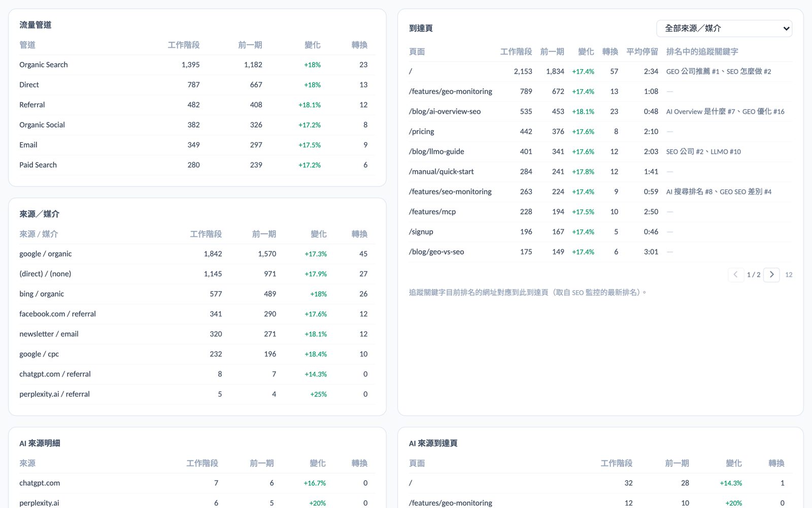The height and width of the screenshot is (508, 812).
Task: Select /features/seo-monitoring landing page
Action: [x=450, y=192]
